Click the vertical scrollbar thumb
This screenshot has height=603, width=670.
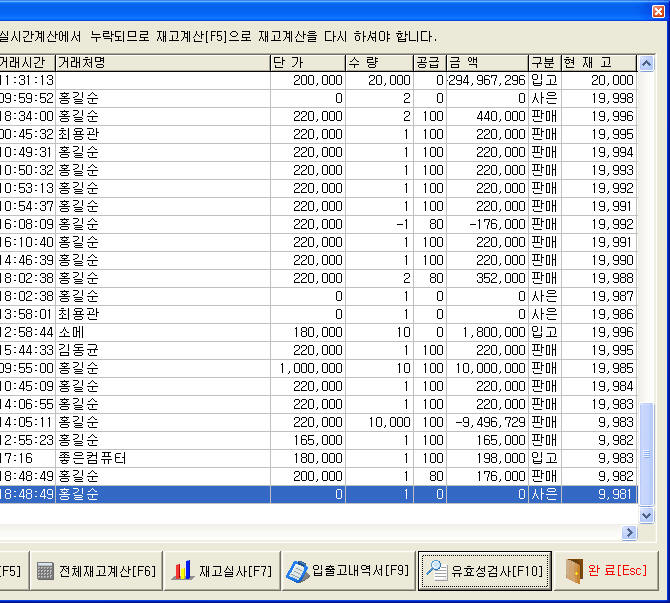[646, 454]
